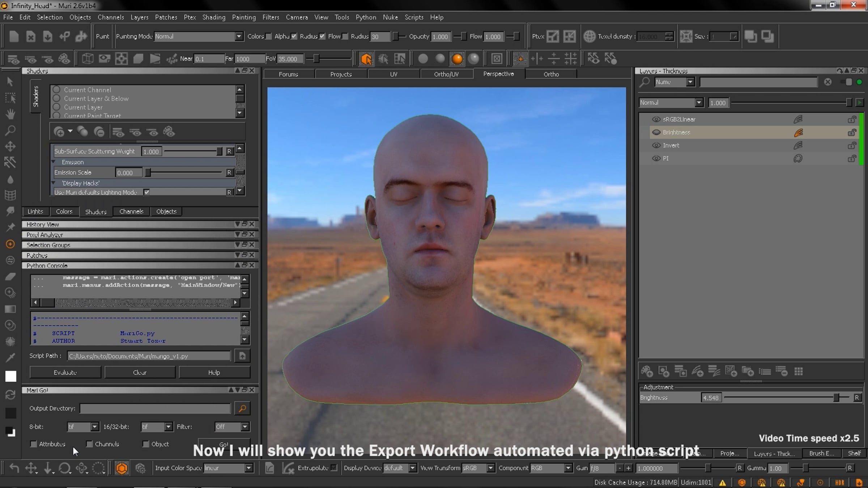This screenshot has width=868, height=488.
Task: Click the orange hexagon icon in bottom toolbar
Action: pyautogui.click(x=122, y=468)
